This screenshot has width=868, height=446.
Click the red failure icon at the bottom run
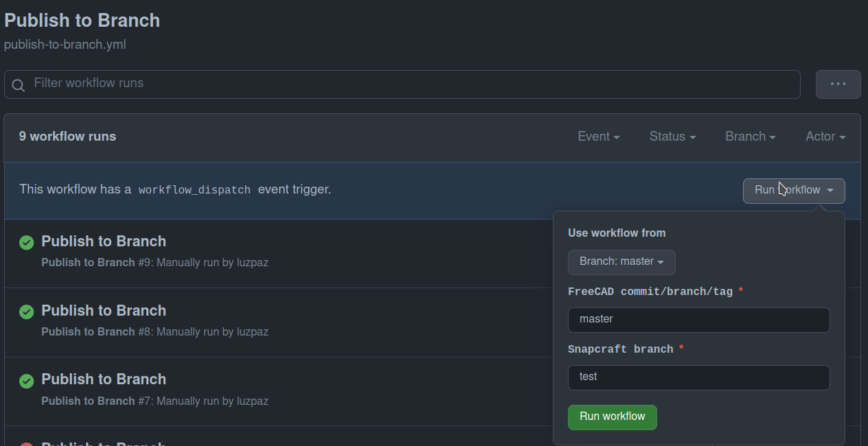(x=26, y=443)
